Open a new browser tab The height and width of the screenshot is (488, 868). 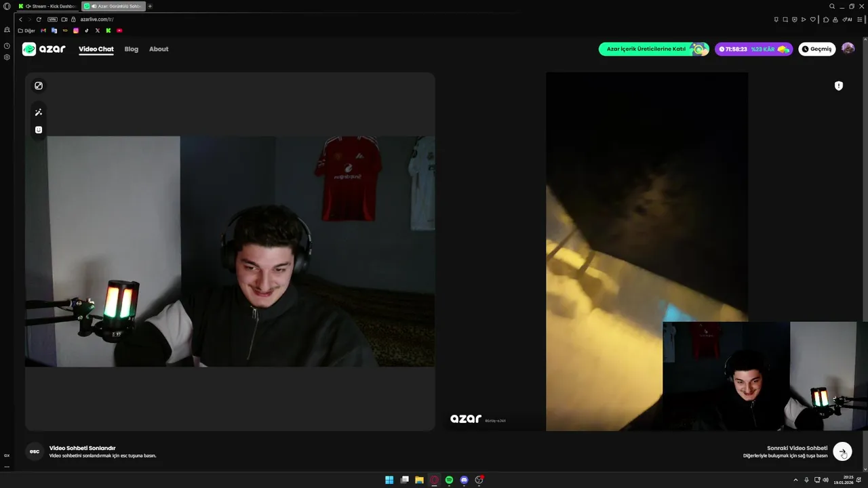pyautogui.click(x=150, y=6)
